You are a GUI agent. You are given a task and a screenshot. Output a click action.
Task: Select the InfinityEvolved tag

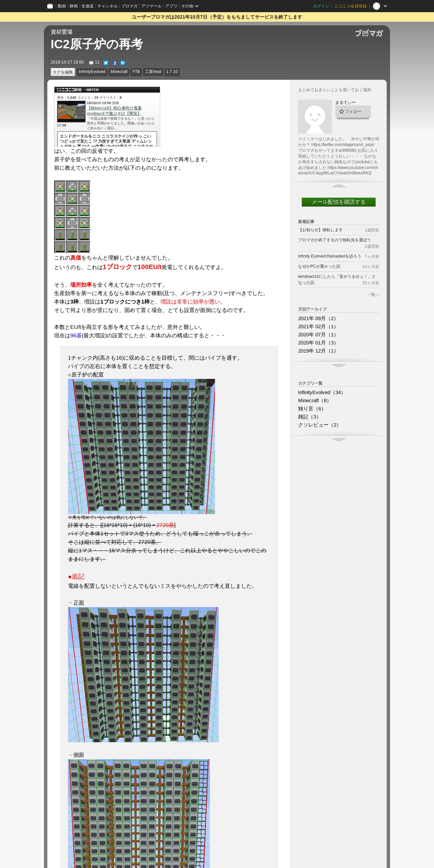pyautogui.click(x=92, y=72)
